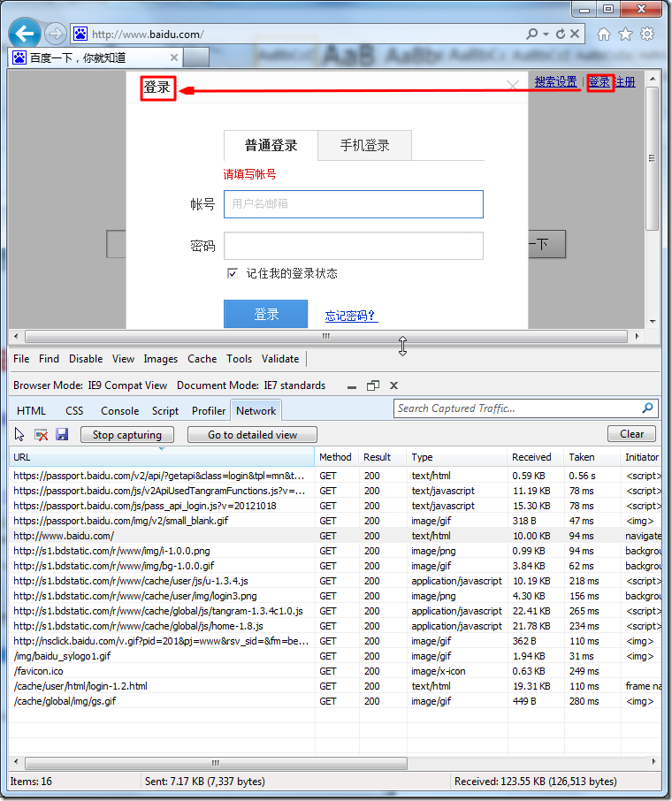Close the login dialog with X
This screenshot has height=801, width=672.
coord(513,85)
